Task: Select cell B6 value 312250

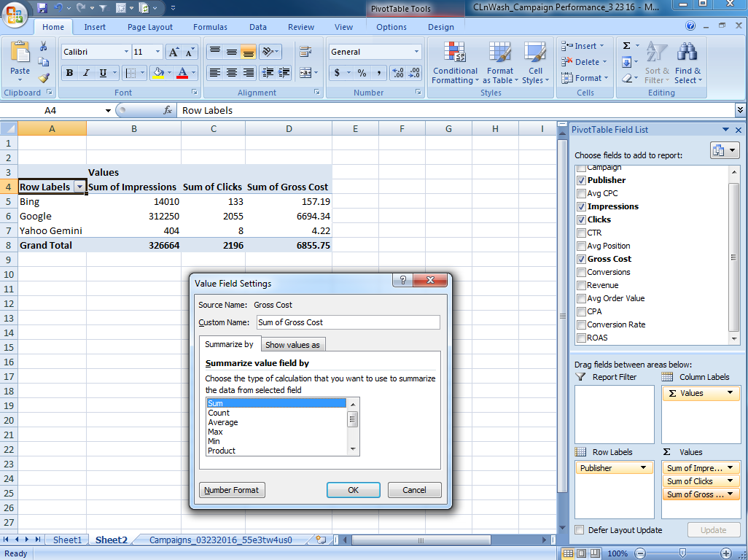Action: (x=133, y=217)
